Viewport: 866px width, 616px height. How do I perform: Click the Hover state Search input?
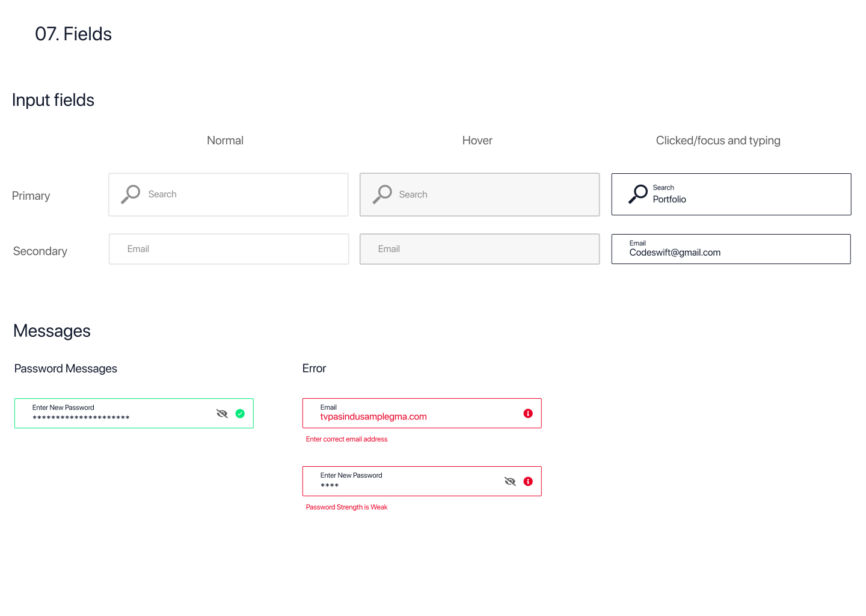(x=493, y=194)
